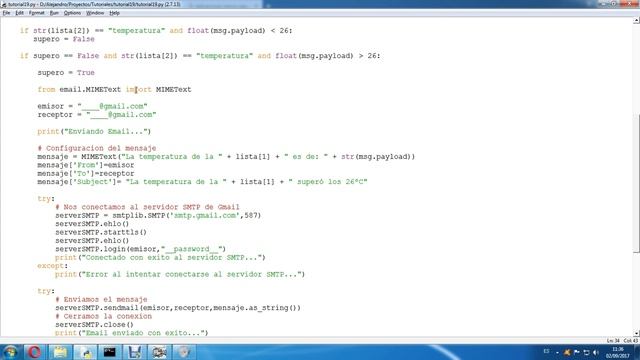Show hidden system tray icons
Viewport: 640px width, 360px height.
coord(557,352)
